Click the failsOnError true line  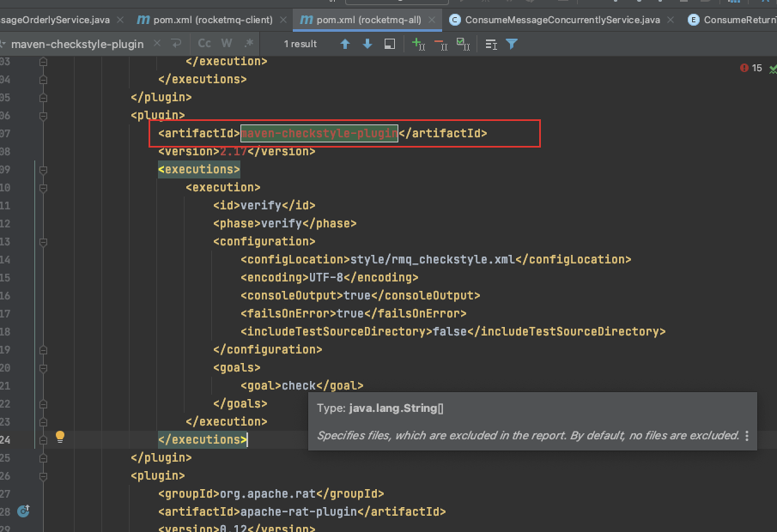(x=354, y=313)
